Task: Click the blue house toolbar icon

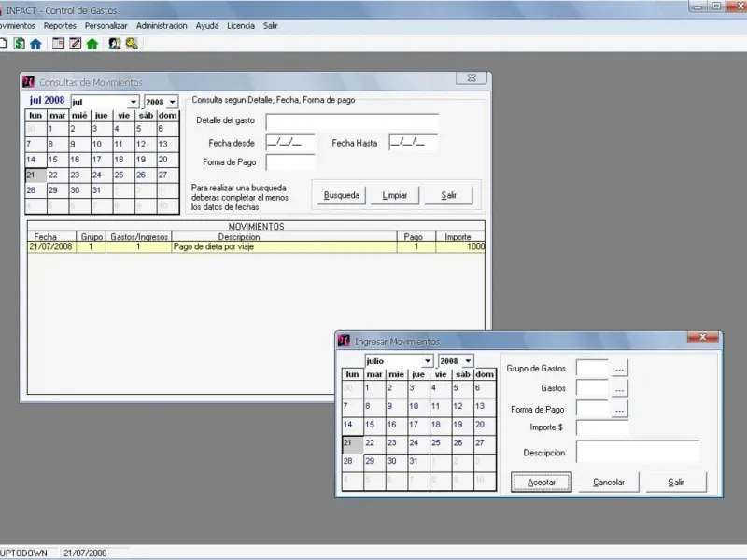Action: (35, 44)
